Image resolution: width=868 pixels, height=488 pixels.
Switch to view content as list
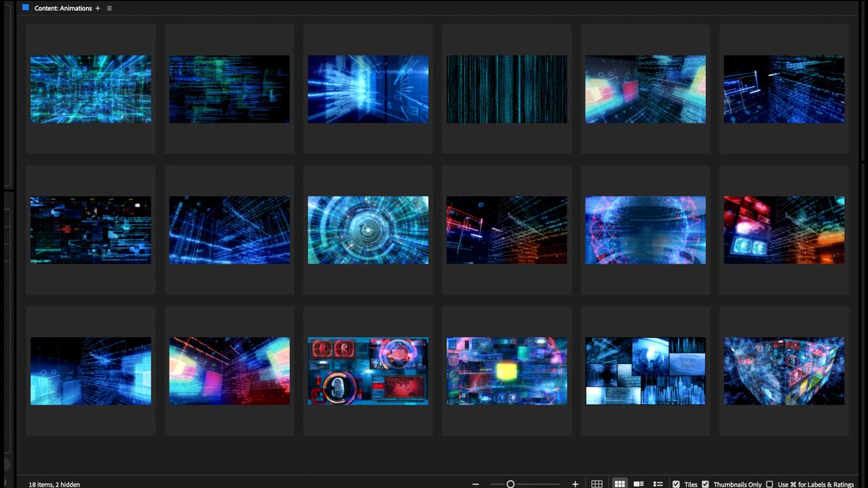click(658, 484)
